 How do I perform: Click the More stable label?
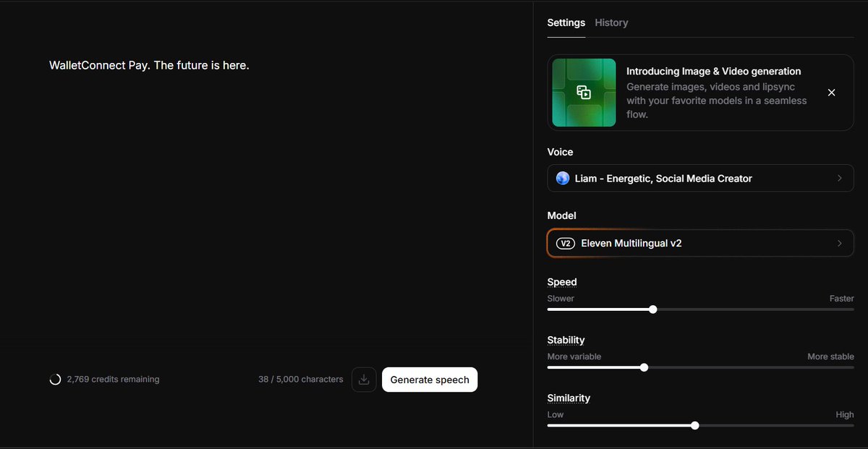point(830,356)
